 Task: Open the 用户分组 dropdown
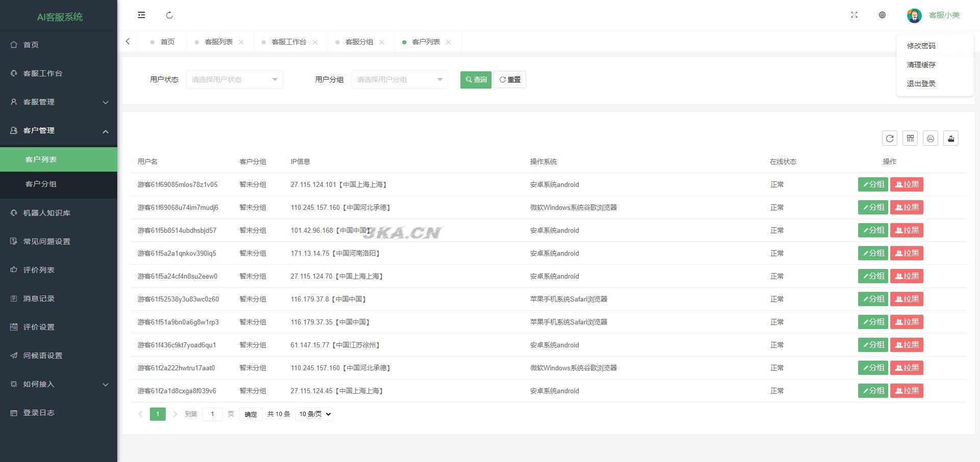point(399,79)
